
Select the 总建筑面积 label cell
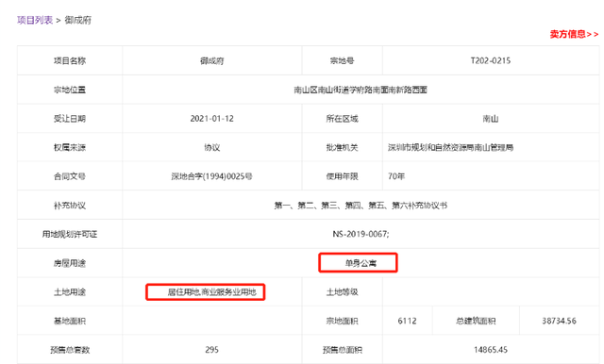[x=476, y=321]
